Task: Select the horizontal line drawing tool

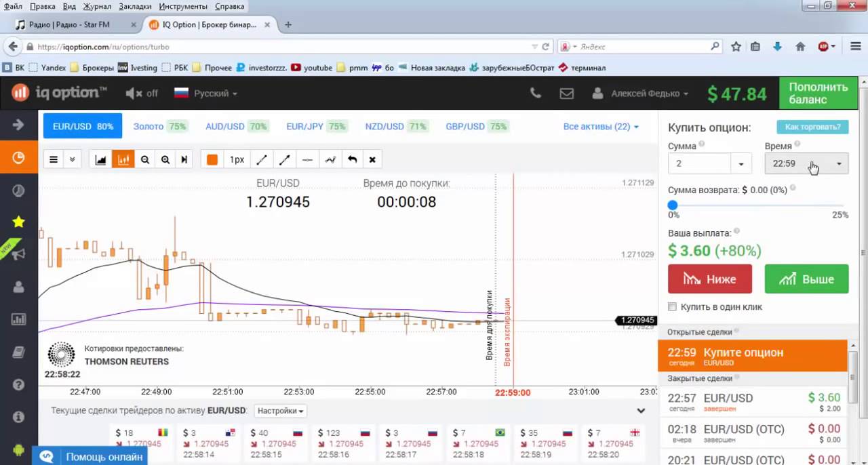Action: pyautogui.click(x=307, y=160)
